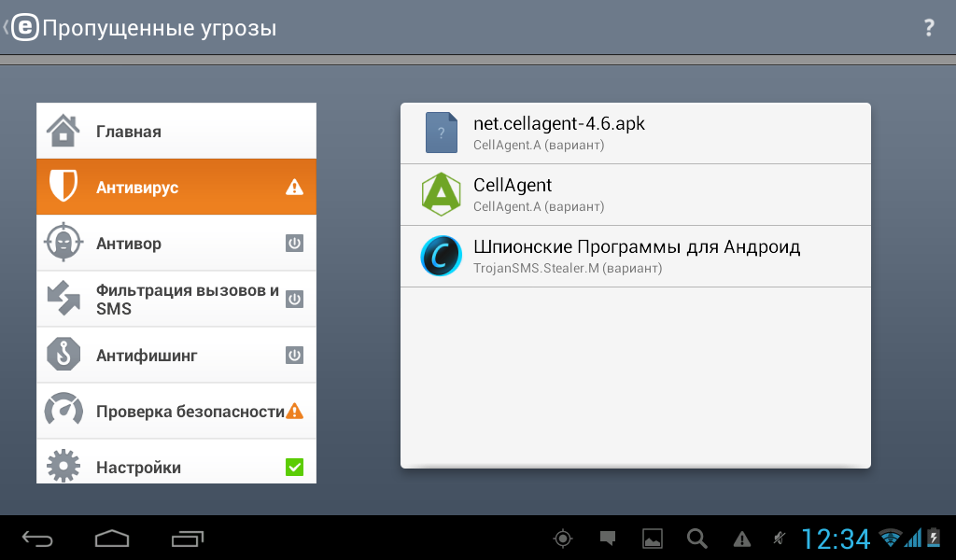Click the chat notification status icon
The height and width of the screenshot is (560, 956).
607,538
